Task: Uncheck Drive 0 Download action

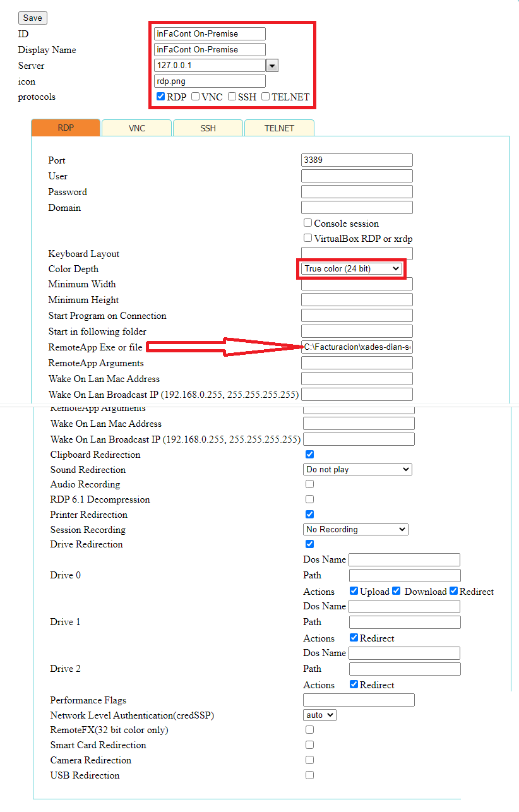Action: point(397,591)
